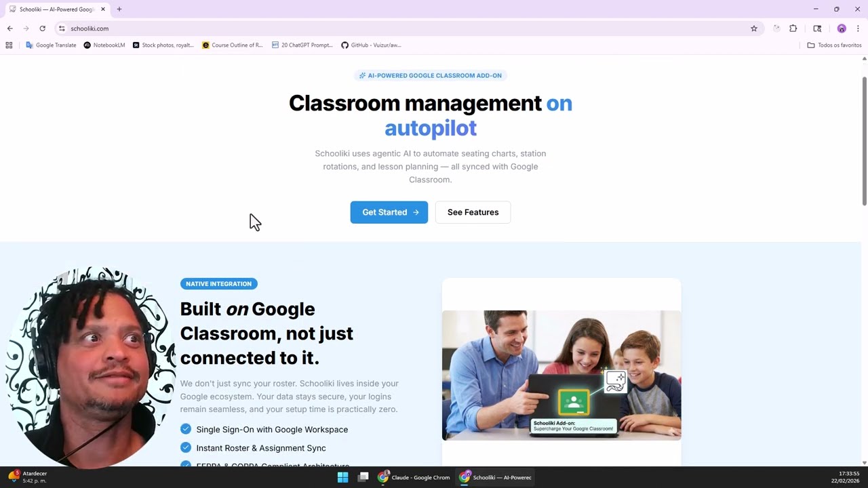Screen dimensions: 868x488
Task: Click the Instant Roster check icon
Action: pos(186,447)
